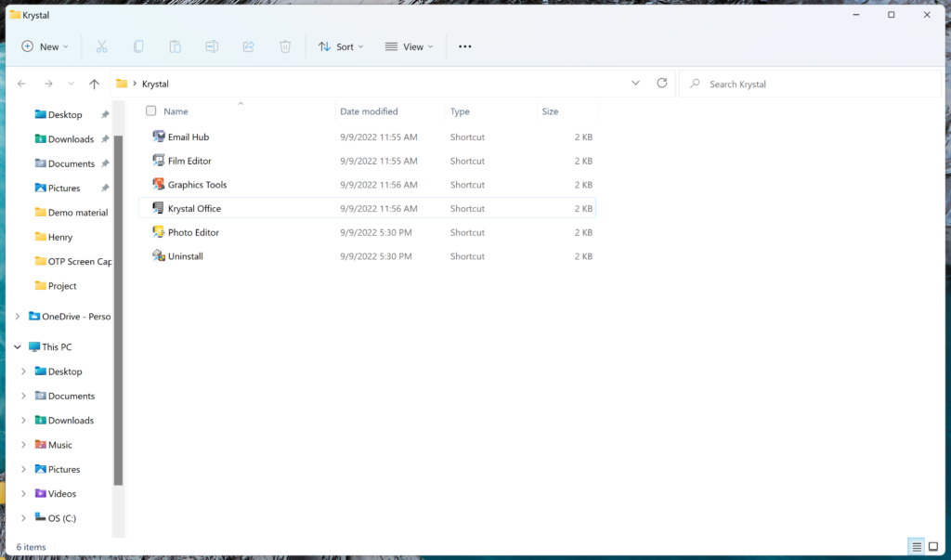Go up one folder level
Screen dimensions: 951x560
94,84
